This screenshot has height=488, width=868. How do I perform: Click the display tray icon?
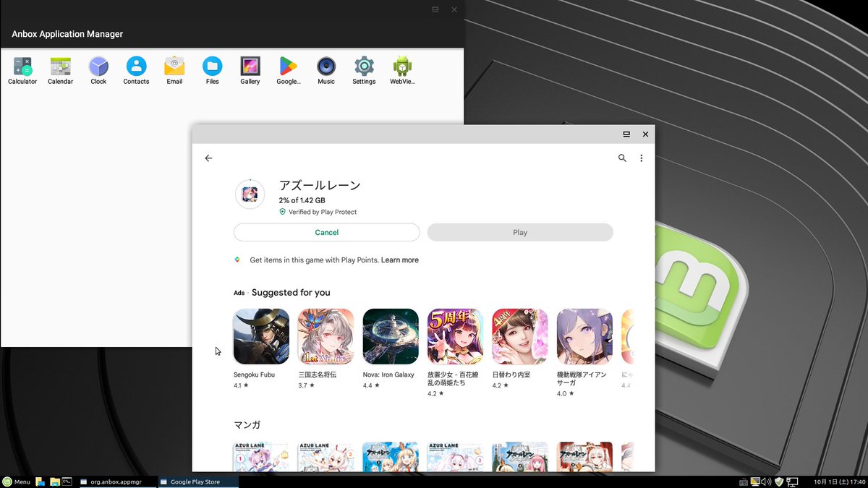(755, 481)
